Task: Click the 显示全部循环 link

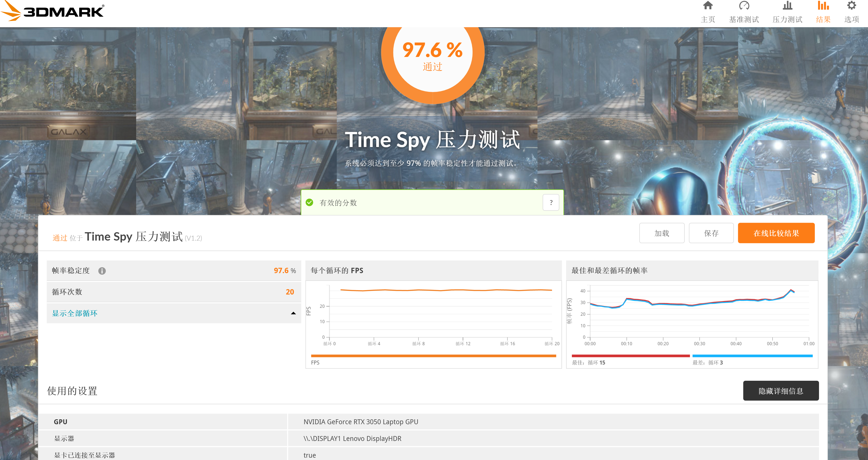Action: (75, 313)
